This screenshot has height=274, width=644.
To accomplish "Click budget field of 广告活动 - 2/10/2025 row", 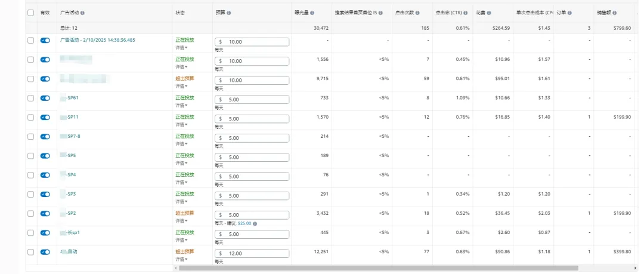I will pos(252,42).
